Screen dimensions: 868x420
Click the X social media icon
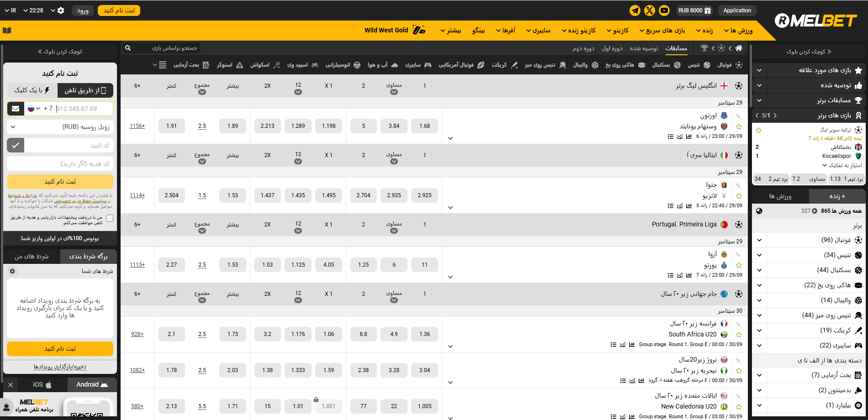(649, 10)
